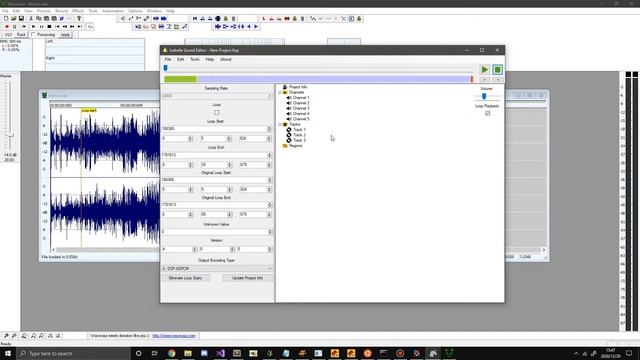This screenshot has width=640, height=360.
Task: Collapse the Channels tree node
Action: tap(280, 93)
